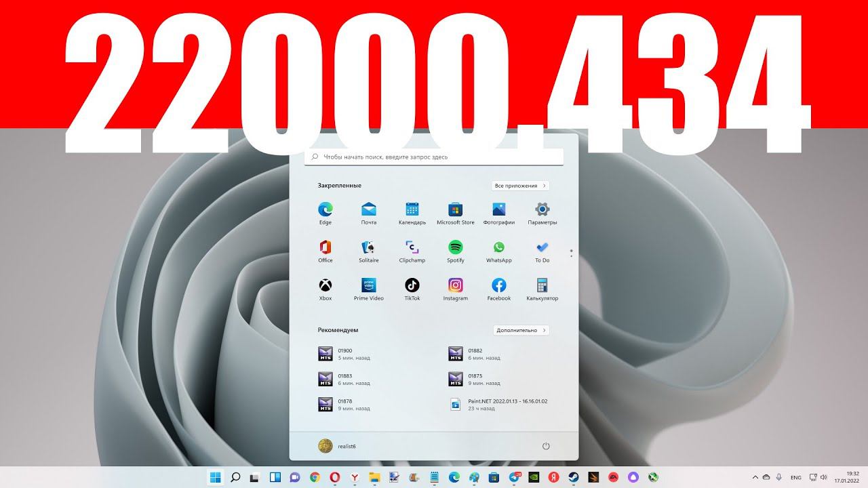Image resolution: width=868 pixels, height=488 pixels.
Task: Open the Widgets taskbar button
Action: coord(275,477)
